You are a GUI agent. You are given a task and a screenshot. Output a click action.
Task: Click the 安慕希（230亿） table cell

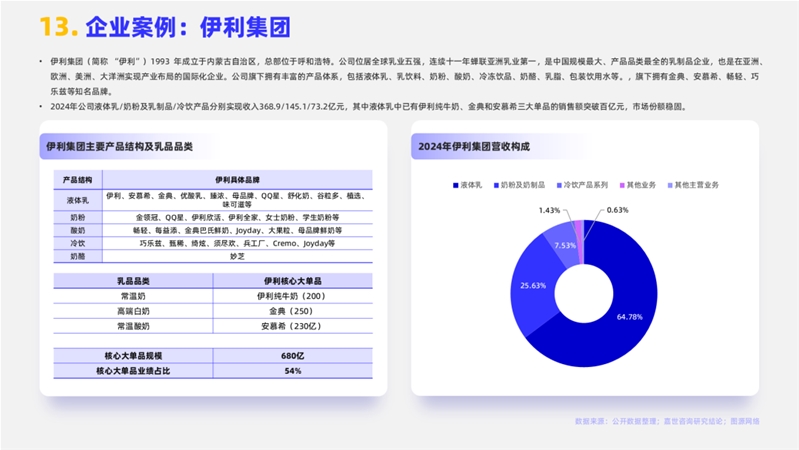click(293, 326)
